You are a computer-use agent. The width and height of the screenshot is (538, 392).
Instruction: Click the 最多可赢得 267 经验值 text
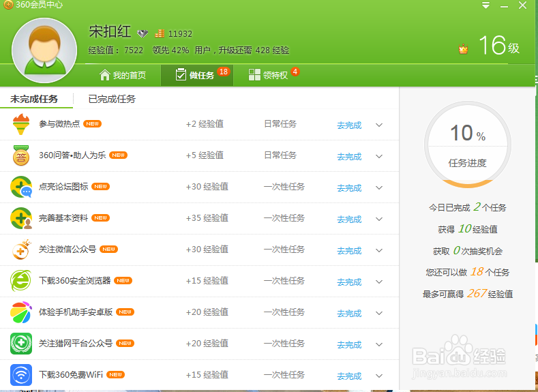click(x=468, y=294)
